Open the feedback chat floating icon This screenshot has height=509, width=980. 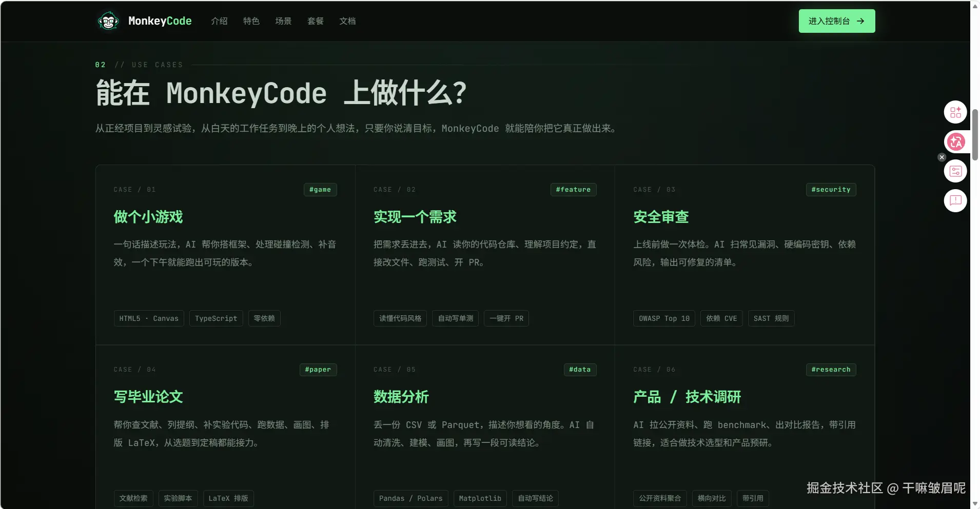coord(955,200)
